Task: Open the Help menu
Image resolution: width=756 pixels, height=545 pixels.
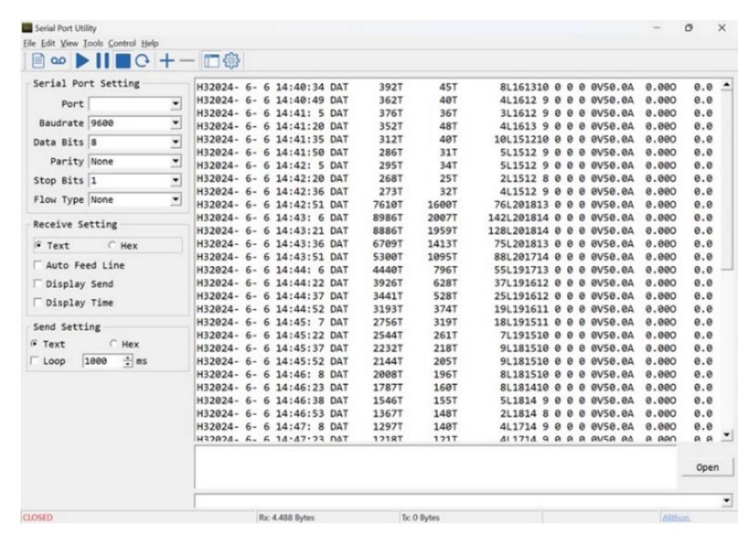Action: click(x=150, y=43)
